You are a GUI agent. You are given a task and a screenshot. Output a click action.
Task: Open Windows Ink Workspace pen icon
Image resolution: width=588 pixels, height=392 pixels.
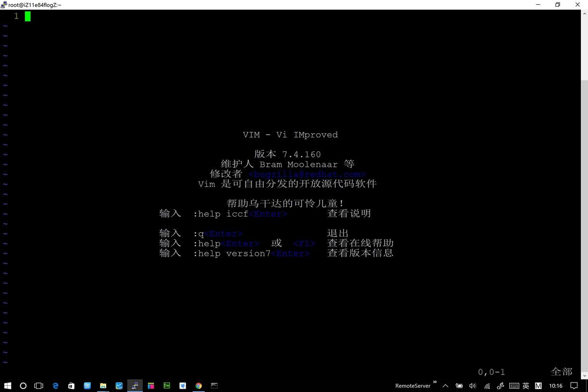pyautogui.click(x=500, y=386)
